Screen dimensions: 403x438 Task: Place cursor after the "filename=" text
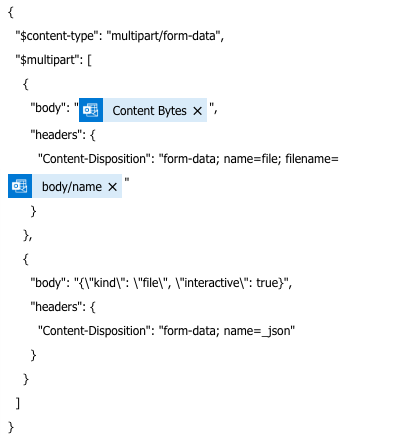339,159
